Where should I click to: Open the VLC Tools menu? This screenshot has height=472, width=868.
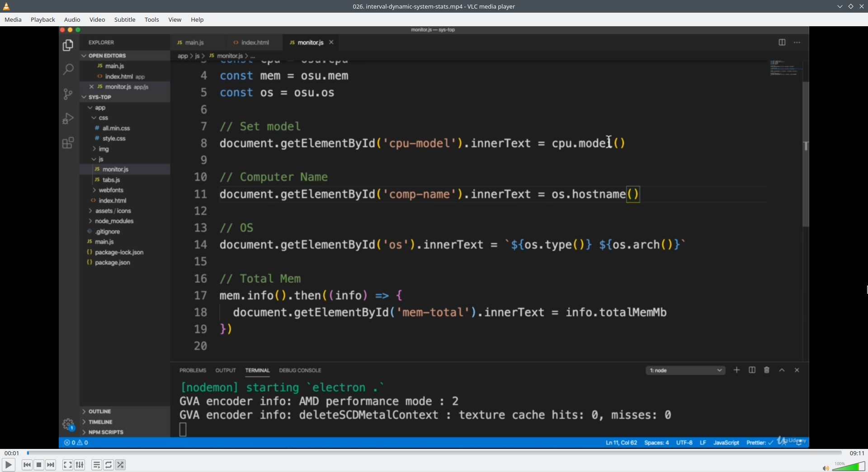(152, 19)
